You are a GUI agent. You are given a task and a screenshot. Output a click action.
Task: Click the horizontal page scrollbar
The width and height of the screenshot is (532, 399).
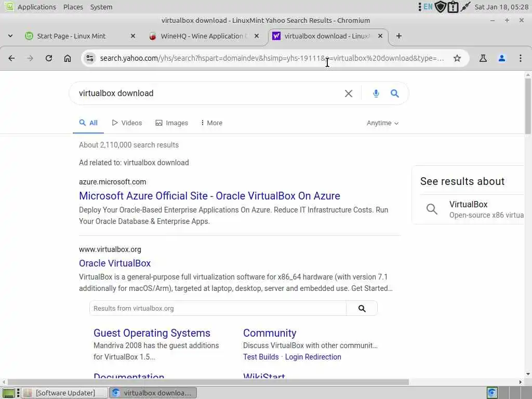click(x=208, y=382)
